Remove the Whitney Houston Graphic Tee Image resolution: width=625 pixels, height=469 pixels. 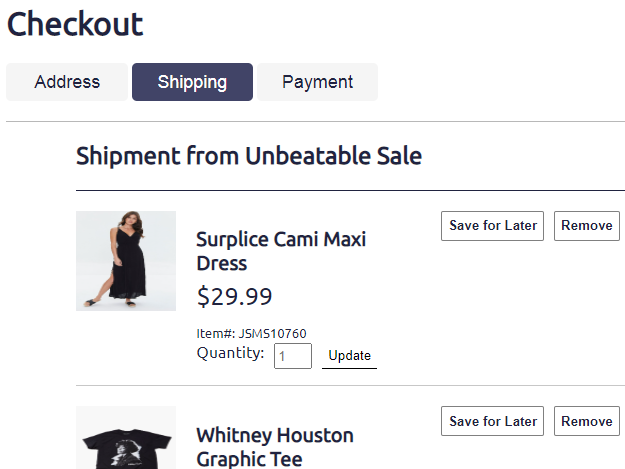(587, 421)
